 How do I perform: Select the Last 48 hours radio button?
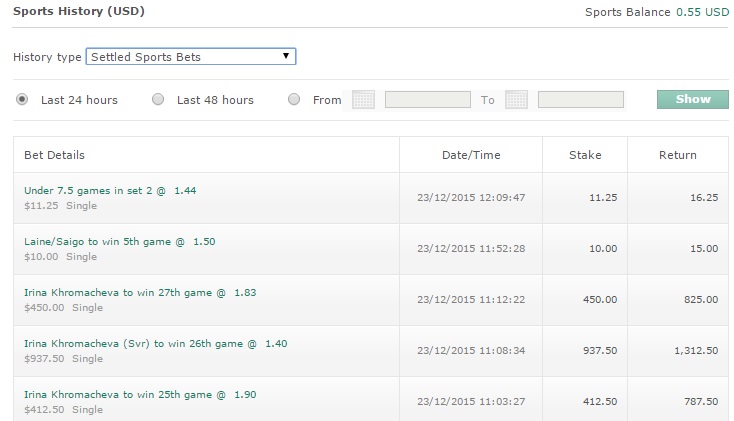(158, 99)
